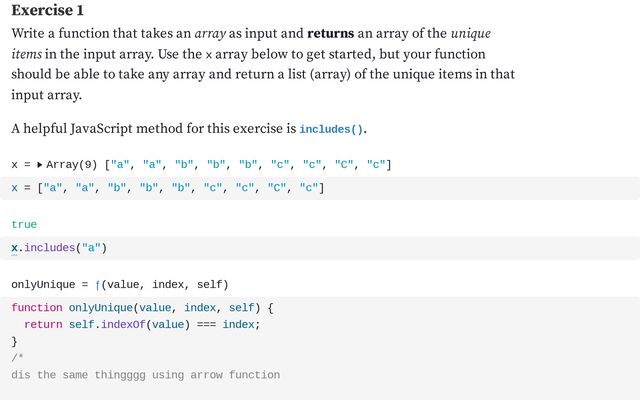This screenshot has height=400, width=640.
Task: Click the Array(9) output label
Action: coord(71,164)
